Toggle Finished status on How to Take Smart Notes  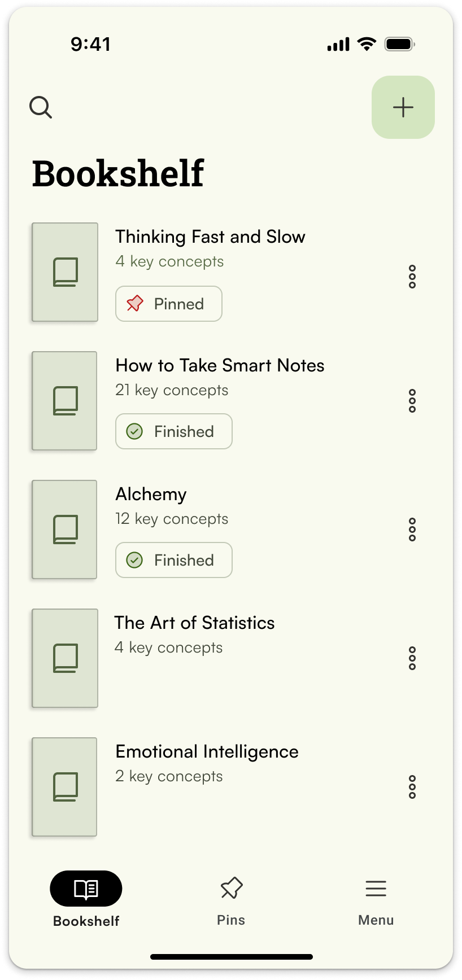click(173, 431)
